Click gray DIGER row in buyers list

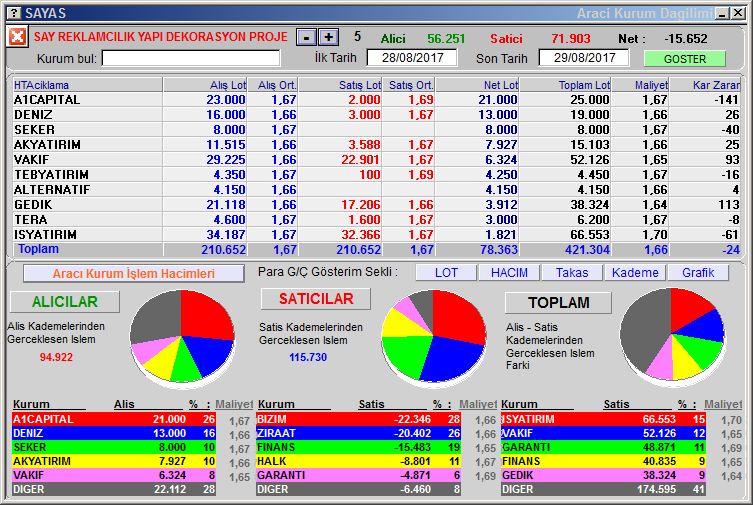tap(114, 489)
